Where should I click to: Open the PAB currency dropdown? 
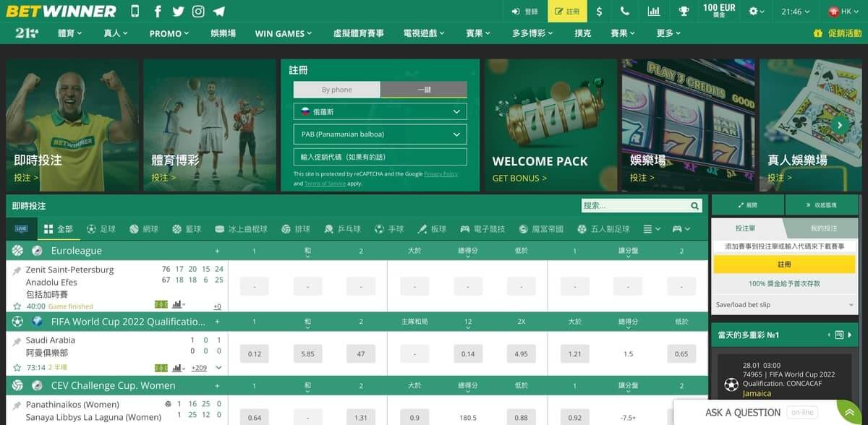pos(379,133)
